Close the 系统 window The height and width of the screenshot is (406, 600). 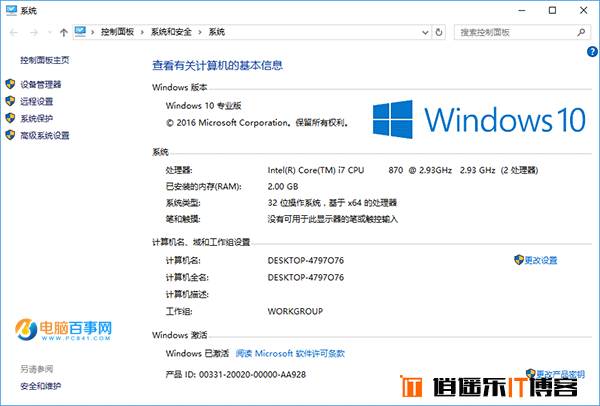584,11
